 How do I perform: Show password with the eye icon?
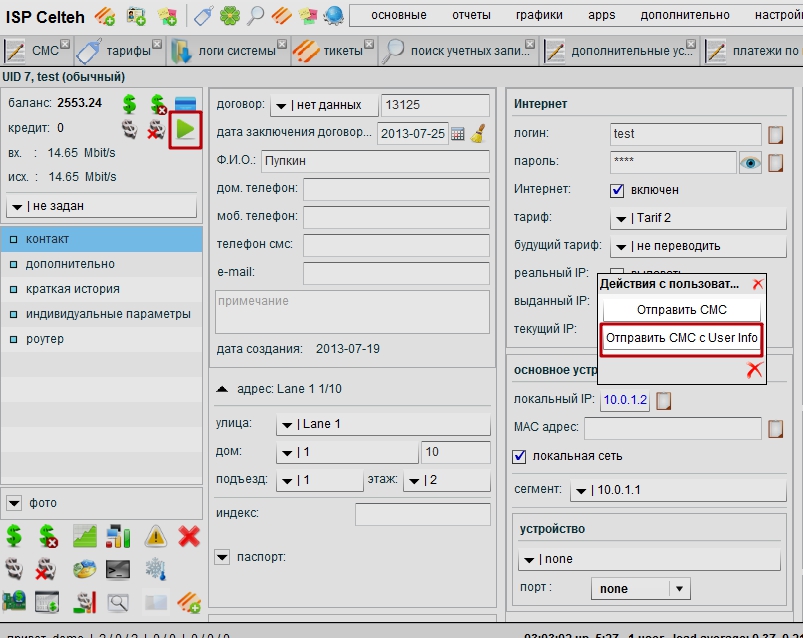pos(750,162)
